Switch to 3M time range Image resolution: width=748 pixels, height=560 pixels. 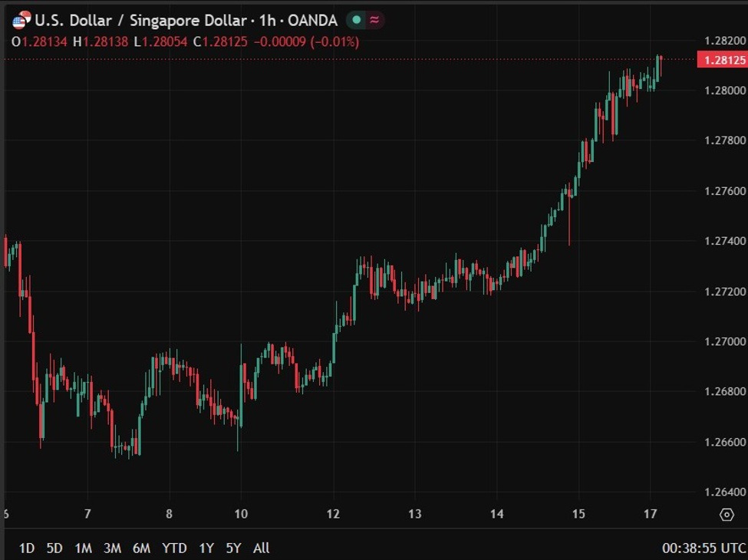pyautogui.click(x=112, y=548)
